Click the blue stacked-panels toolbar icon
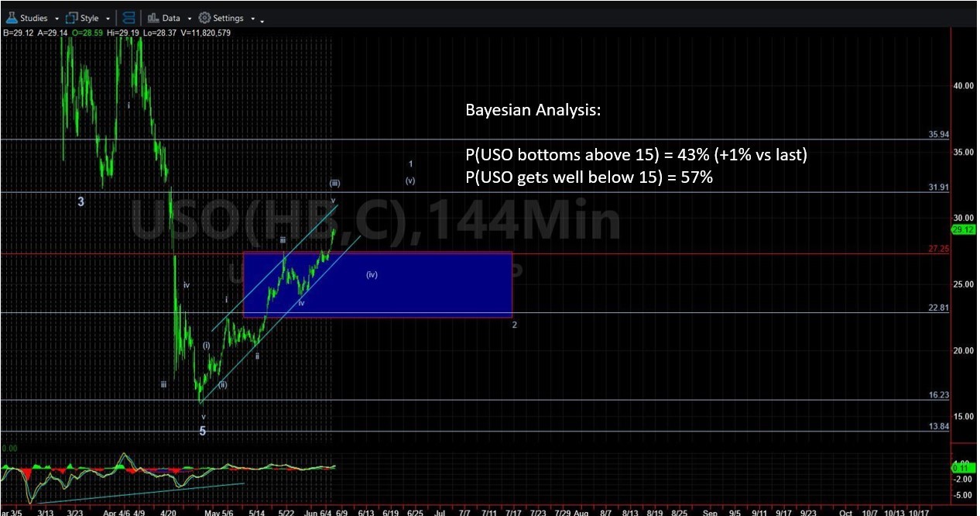980x516 pixels. (x=129, y=18)
